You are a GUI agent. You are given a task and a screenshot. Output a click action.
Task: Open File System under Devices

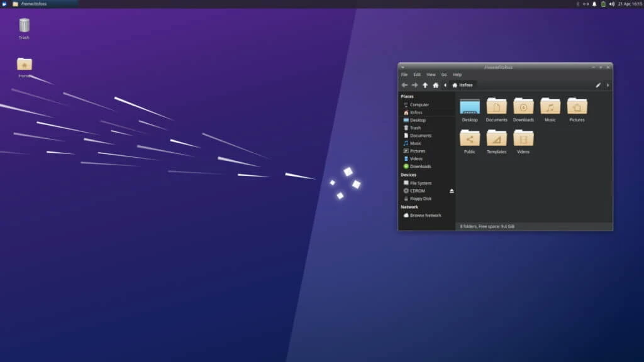point(420,183)
